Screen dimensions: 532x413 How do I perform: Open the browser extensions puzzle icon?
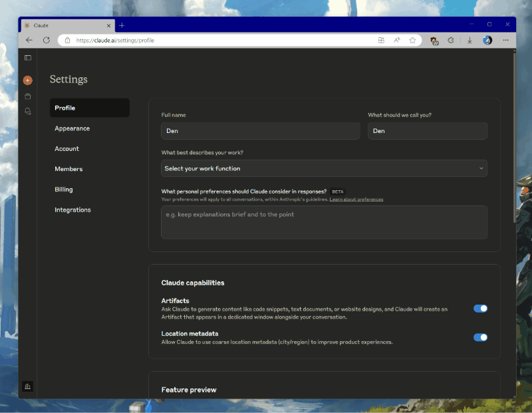(451, 41)
